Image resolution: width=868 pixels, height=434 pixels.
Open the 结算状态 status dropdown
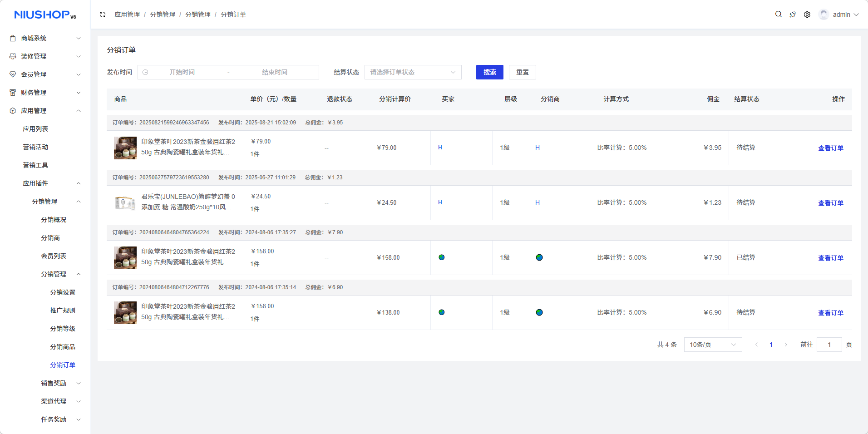click(x=413, y=72)
